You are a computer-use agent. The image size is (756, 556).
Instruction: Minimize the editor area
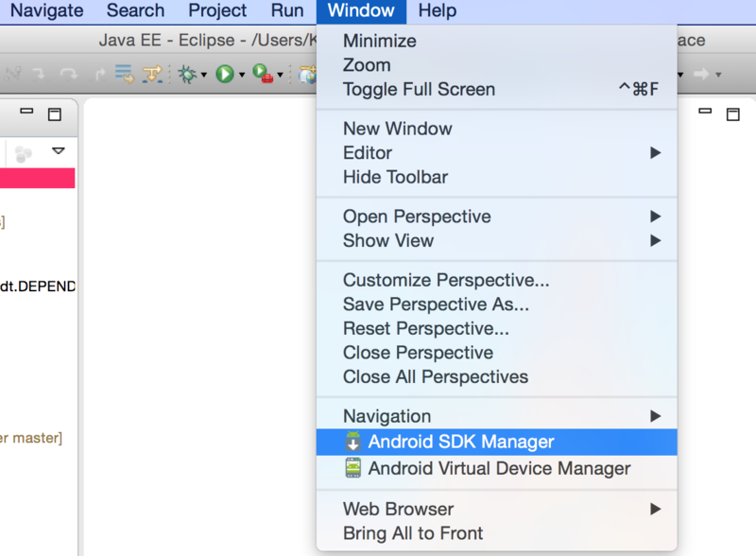coord(705,111)
